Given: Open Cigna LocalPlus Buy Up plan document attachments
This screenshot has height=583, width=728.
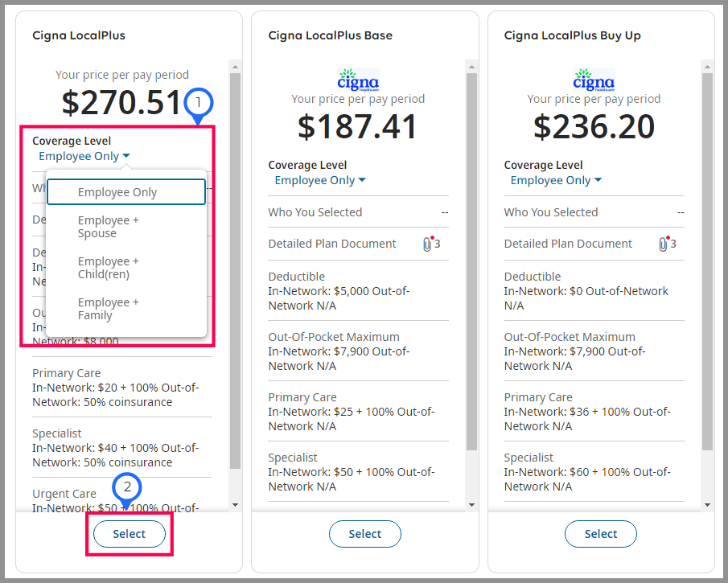Looking at the screenshot, I should click(x=667, y=244).
